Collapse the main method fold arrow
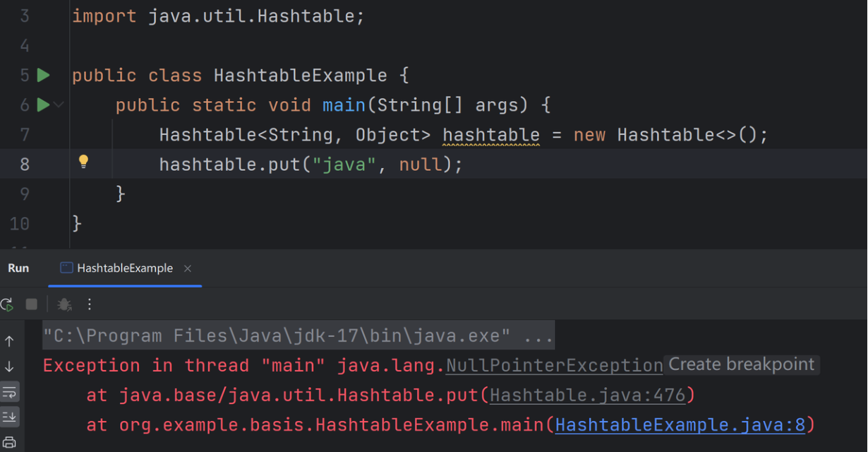The height and width of the screenshot is (452, 868). click(x=59, y=105)
